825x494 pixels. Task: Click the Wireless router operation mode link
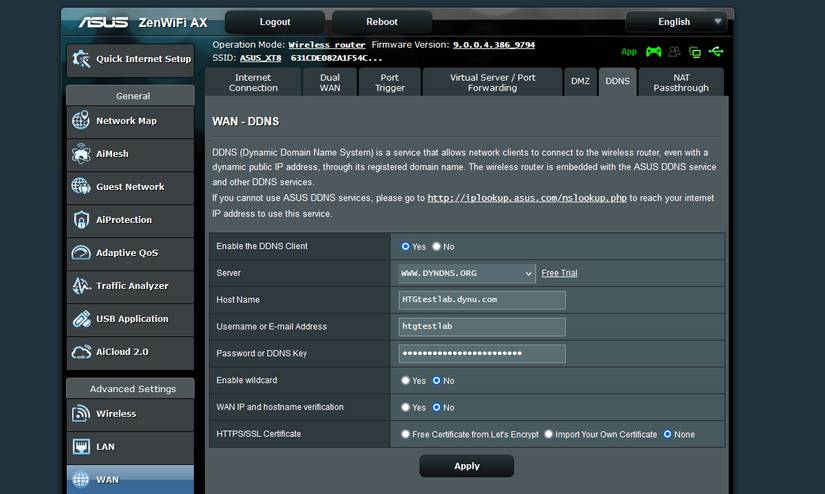[327, 45]
